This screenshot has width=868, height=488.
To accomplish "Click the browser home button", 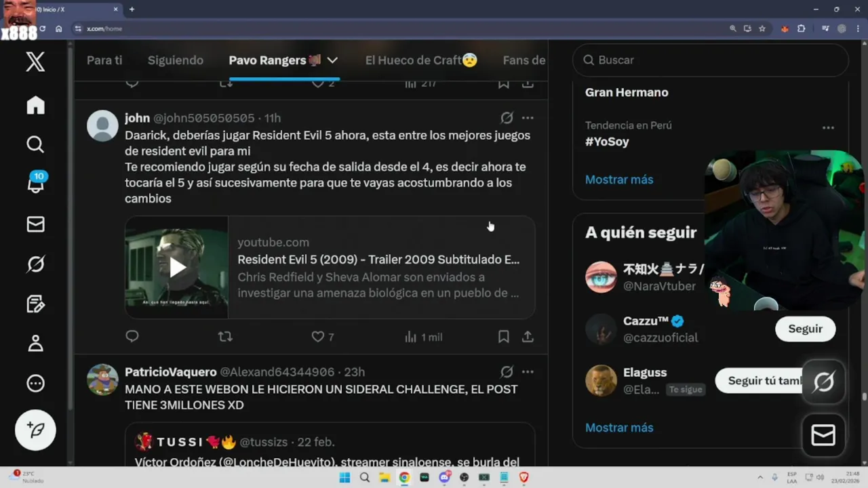I will click(x=59, y=28).
